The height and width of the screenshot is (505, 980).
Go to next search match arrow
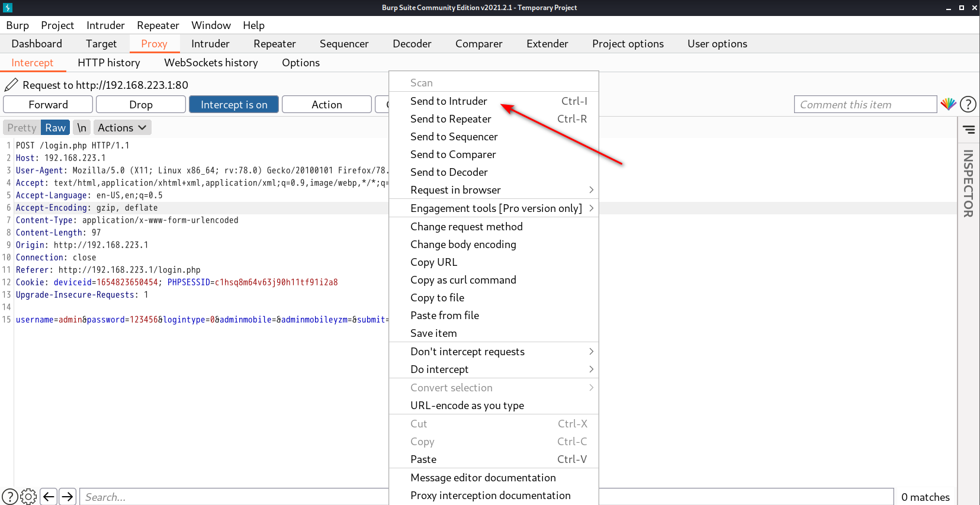point(68,497)
